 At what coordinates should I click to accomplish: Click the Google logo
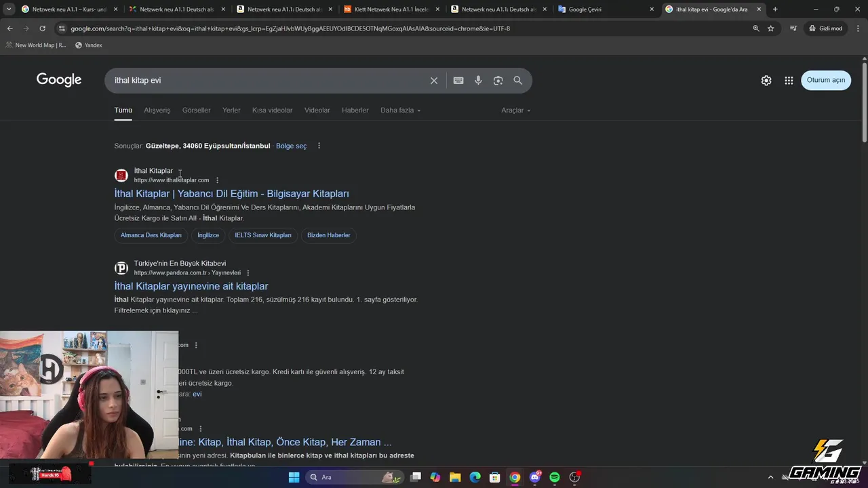coord(59,80)
